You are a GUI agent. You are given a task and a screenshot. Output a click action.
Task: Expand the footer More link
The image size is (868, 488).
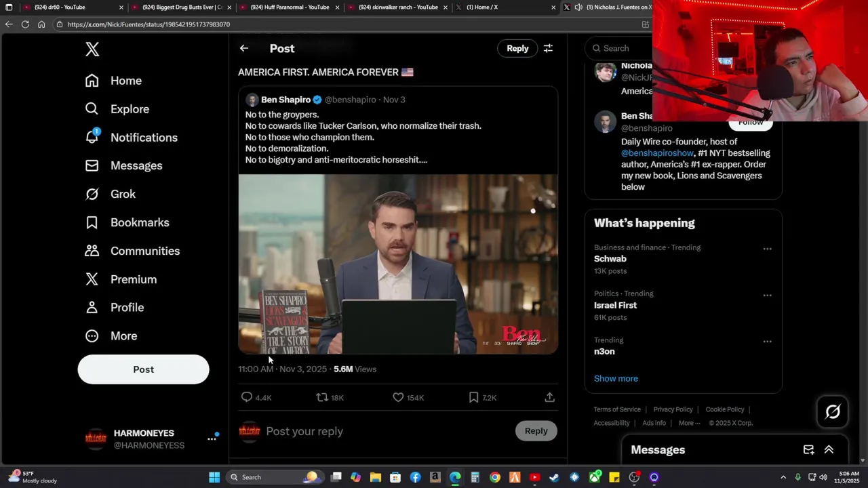click(x=689, y=423)
